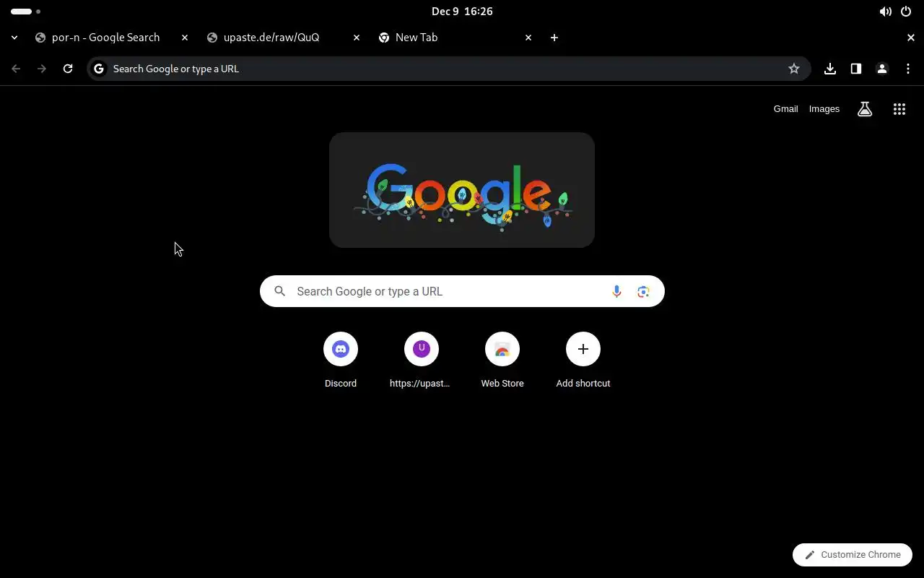Viewport: 924px width, 578px height.
Task: Click the forward navigation arrow
Action: [42, 69]
